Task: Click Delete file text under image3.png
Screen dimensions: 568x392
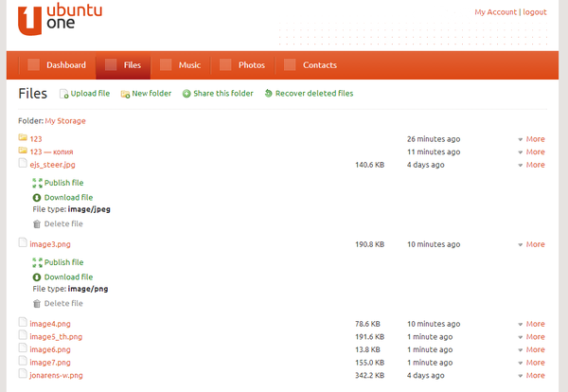Action: (63, 303)
